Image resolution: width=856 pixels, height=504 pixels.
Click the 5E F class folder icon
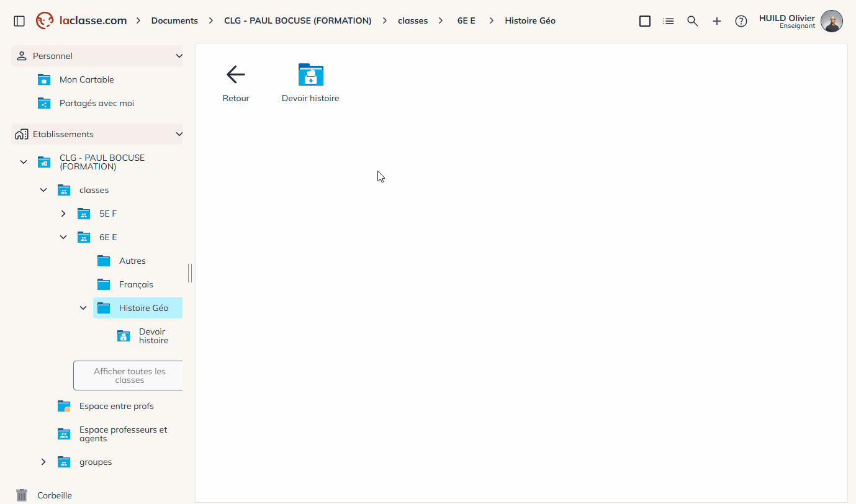click(x=84, y=214)
